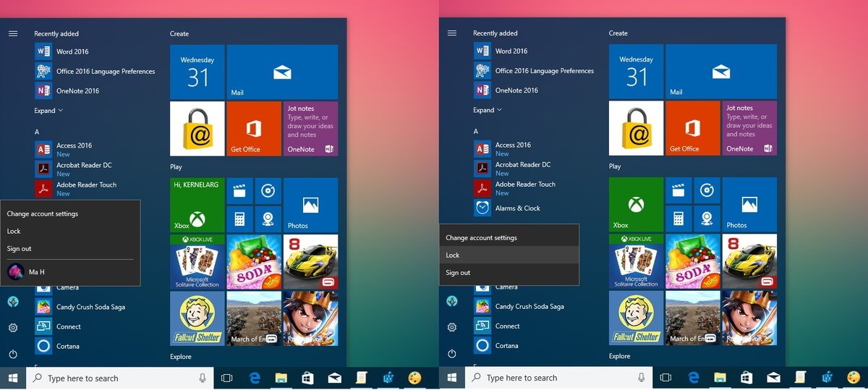Open Fallout Shelter tile in left screenshot
The image size is (868, 390).
coord(197,318)
